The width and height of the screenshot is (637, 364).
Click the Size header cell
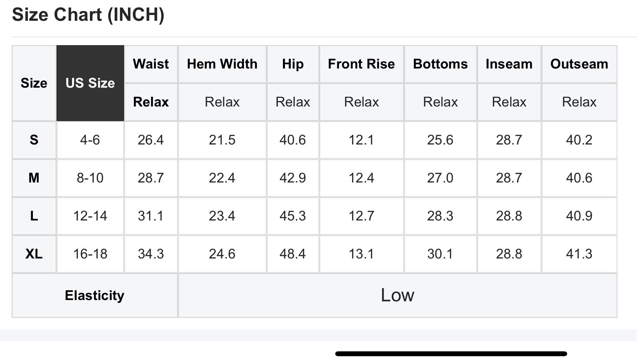click(x=34, y=83)
